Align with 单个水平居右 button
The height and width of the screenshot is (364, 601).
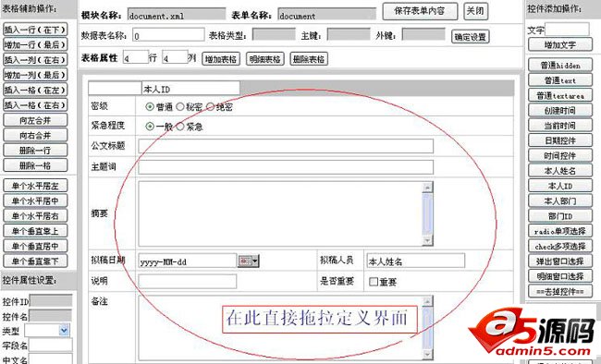(35, 215)
